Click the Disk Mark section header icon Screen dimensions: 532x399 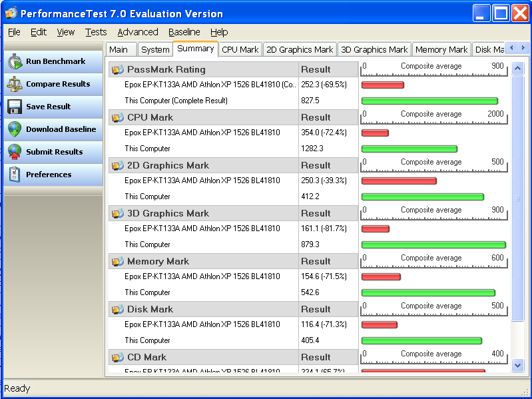click(118, 310)
